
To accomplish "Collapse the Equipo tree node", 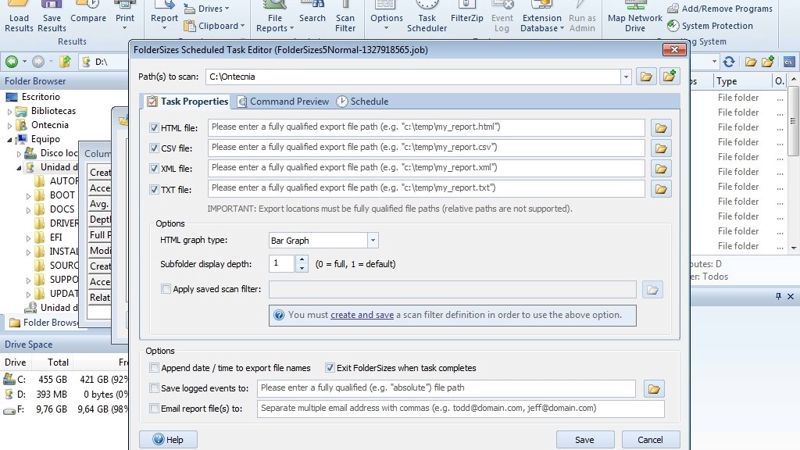I will (x=10, y=139).
